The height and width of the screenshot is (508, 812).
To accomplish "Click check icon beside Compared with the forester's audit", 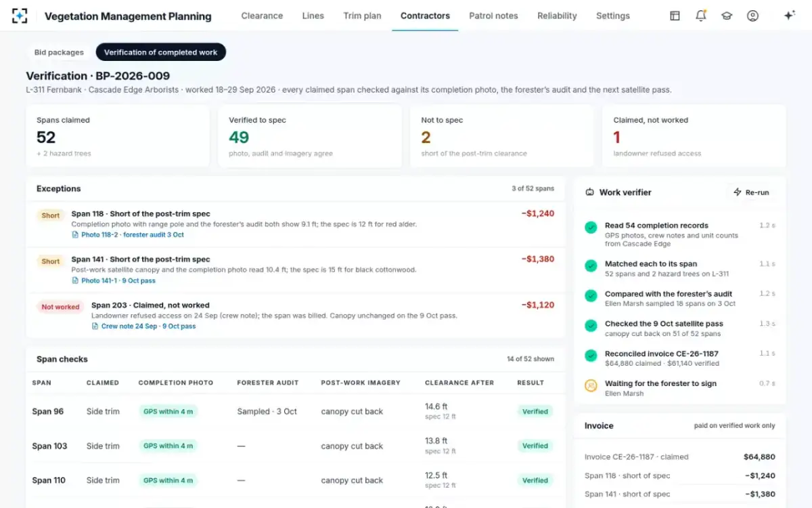I will coord(591,296).
